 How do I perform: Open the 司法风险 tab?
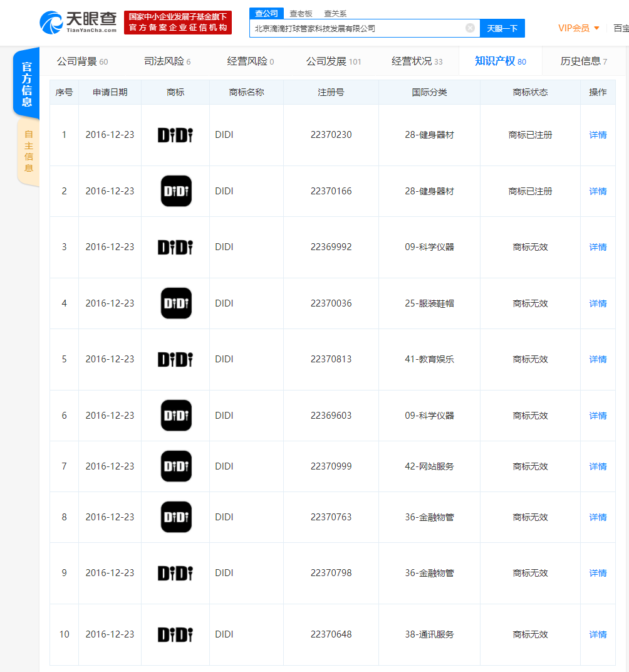[167, 61]
